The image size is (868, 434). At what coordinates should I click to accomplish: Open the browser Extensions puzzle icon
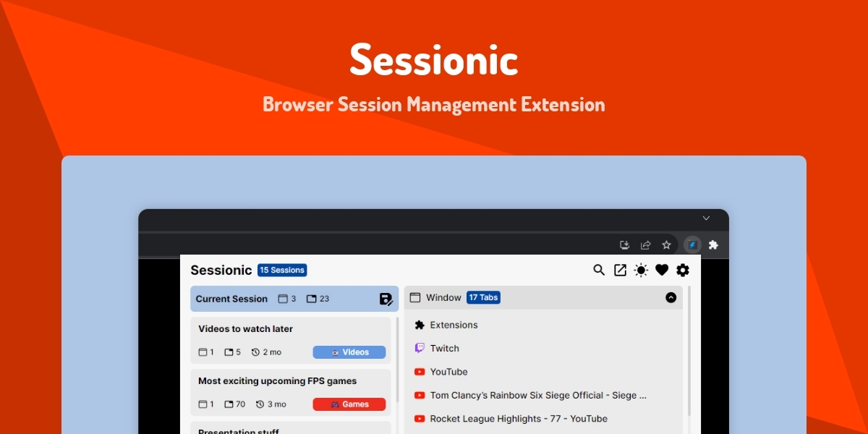[x=713, y=245]
